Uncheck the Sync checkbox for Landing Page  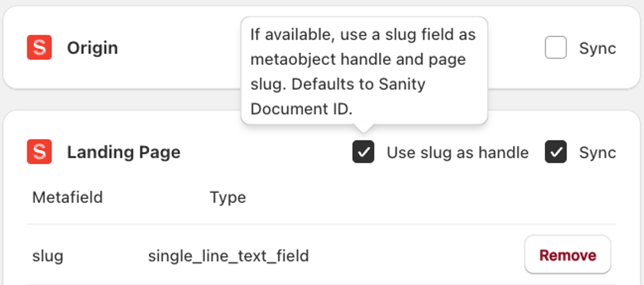[555, 152]
